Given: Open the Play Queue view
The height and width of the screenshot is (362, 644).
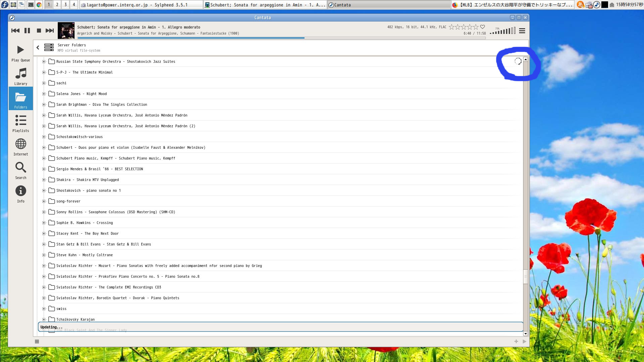Looking at the screenshot, I should tap(20, 53).
